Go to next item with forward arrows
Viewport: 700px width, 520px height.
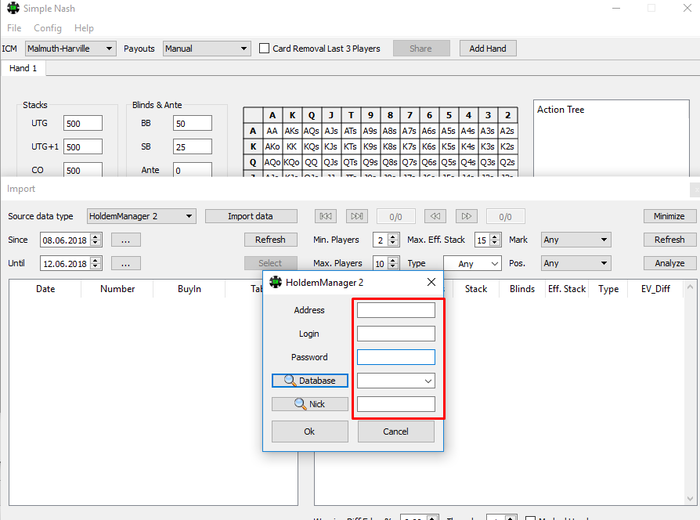(467, 216)
